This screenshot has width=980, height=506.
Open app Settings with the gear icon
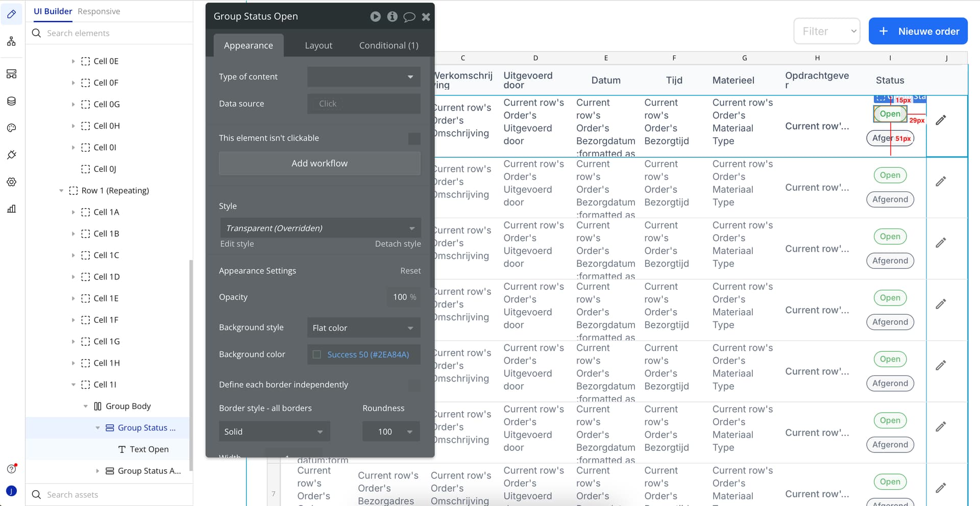point(11,182)
